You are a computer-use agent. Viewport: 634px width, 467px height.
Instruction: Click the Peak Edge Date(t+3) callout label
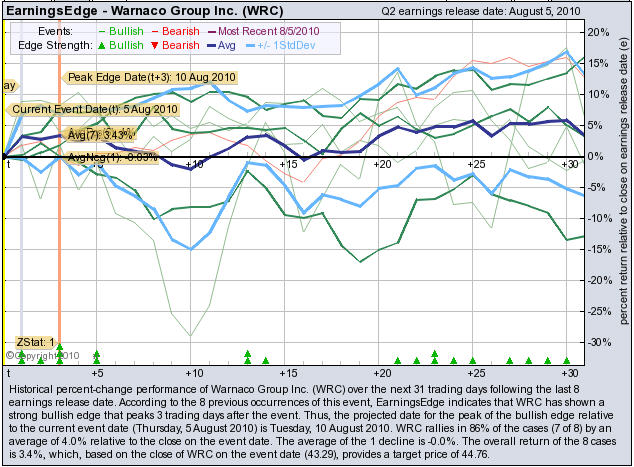[x=150, y=77]
